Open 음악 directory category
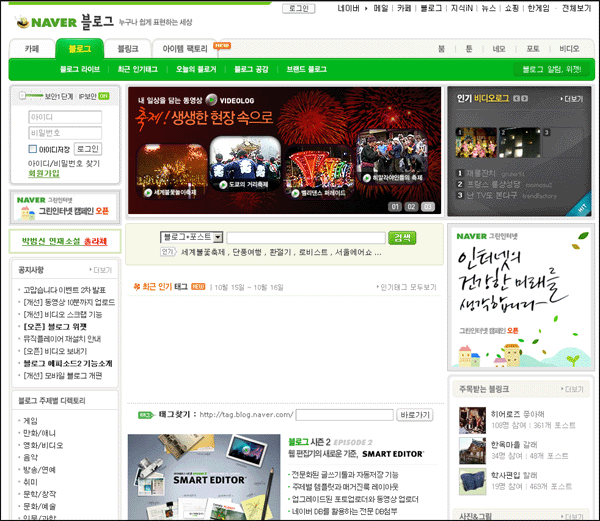 pyautogui.click(x=30, y=458)
